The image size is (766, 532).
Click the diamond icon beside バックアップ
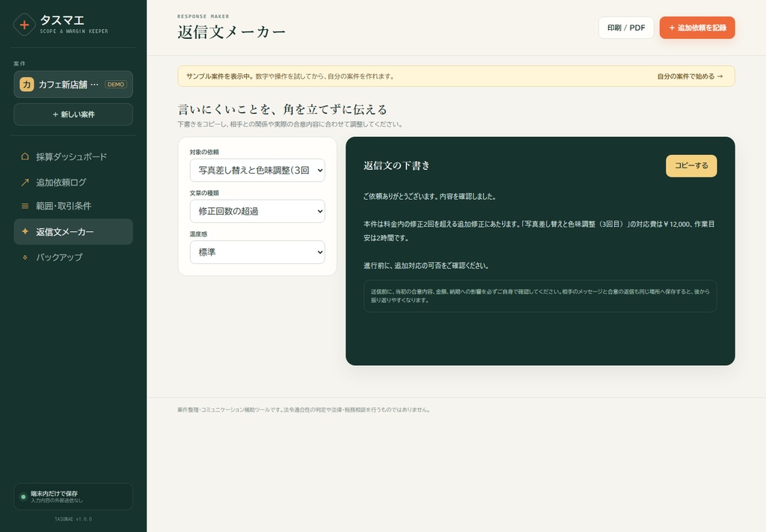(25, 257)
